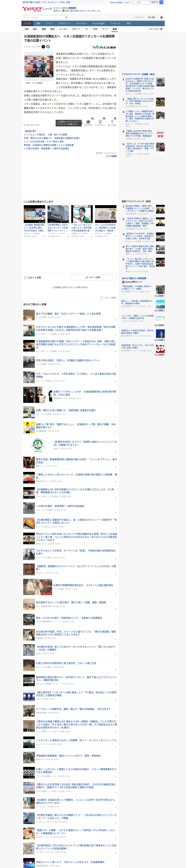Open the 速報 tab
186x868 pixels.
pos(38,24)
